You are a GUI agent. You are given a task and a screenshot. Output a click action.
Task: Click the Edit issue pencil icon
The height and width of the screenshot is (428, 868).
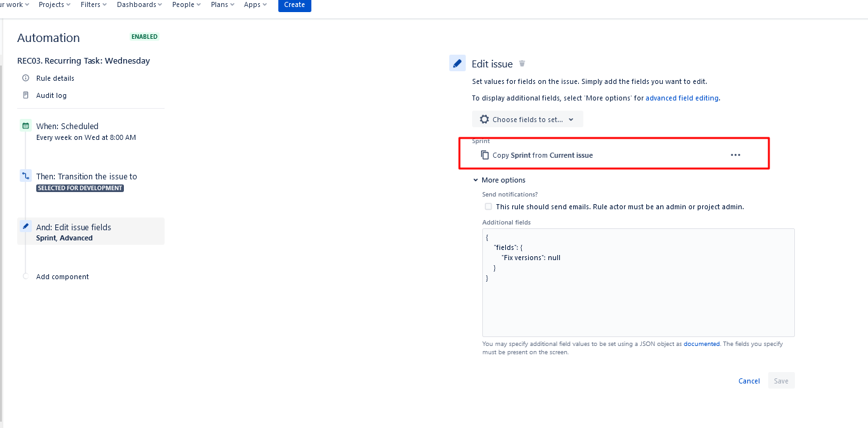457,64
